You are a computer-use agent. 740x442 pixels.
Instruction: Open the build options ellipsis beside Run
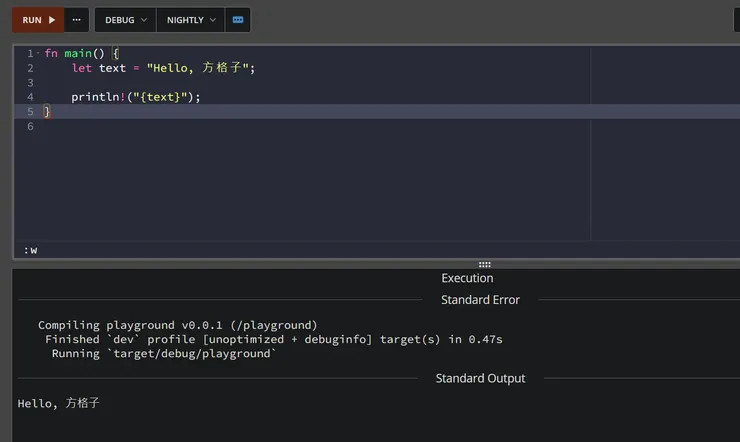pyautogui.click(x=77, y=20)
